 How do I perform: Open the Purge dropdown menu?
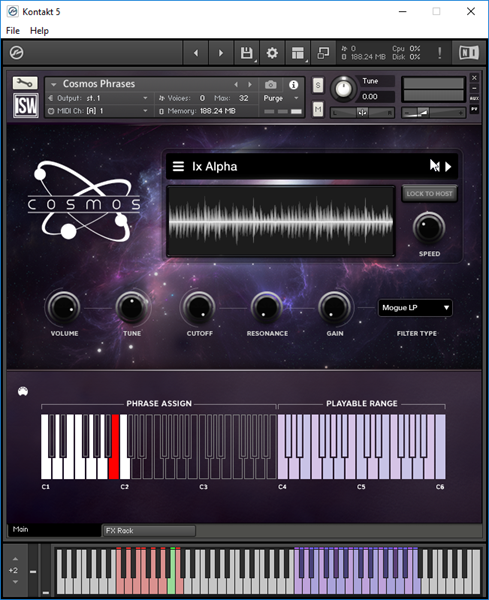click(281, 98)
